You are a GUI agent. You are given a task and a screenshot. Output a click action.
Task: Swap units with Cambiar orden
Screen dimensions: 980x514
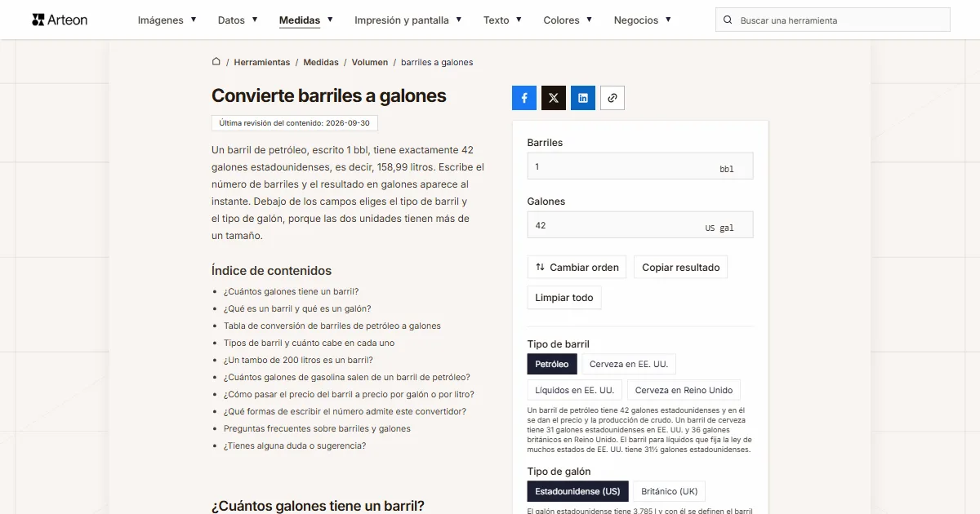pos(577,267)
